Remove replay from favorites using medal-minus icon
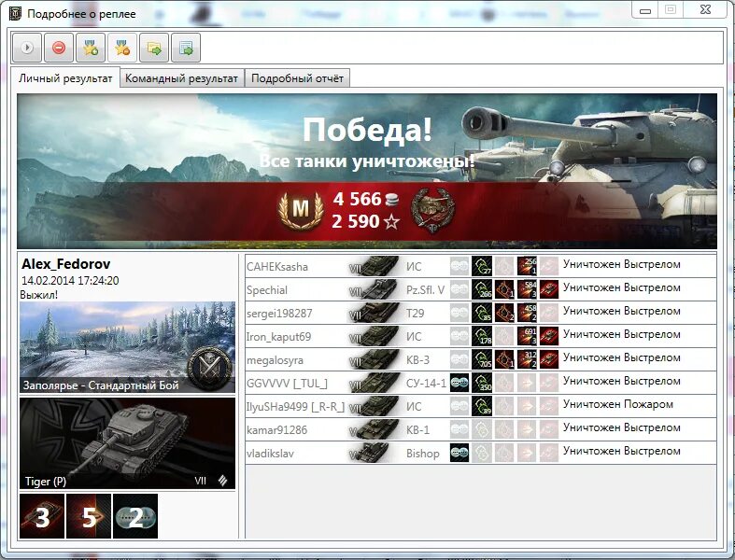This screenshot has height=560, width=735. click(x=123, y=48)
